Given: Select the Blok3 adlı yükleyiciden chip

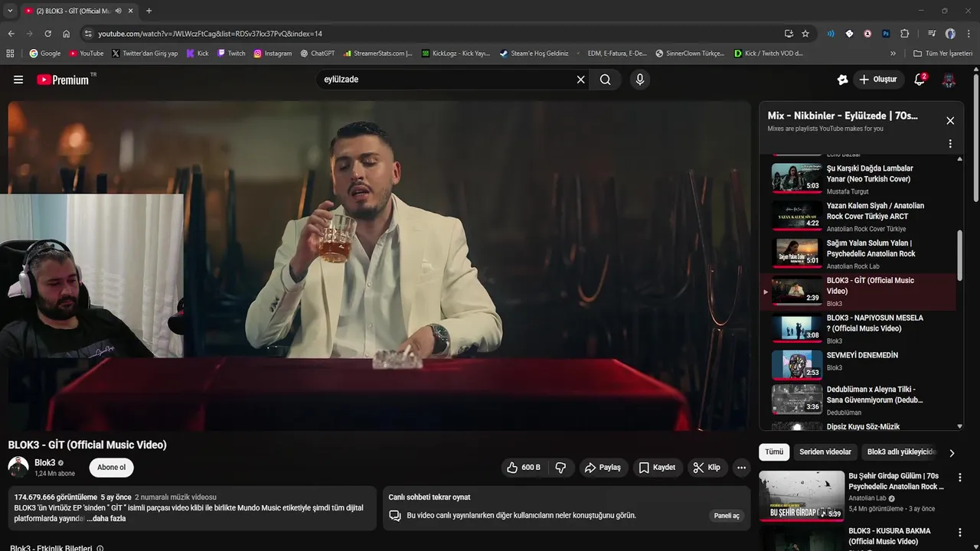Looking at the screenshot, I should tap(901, 452).
